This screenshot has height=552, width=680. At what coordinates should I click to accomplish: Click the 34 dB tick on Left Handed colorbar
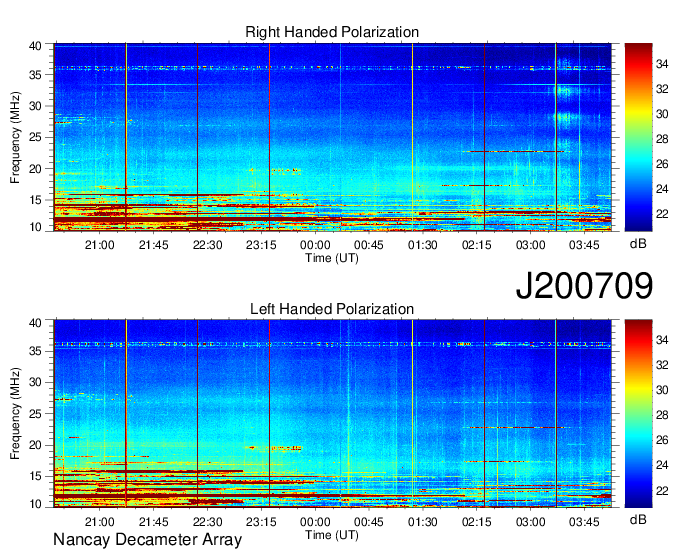point(662,340)
